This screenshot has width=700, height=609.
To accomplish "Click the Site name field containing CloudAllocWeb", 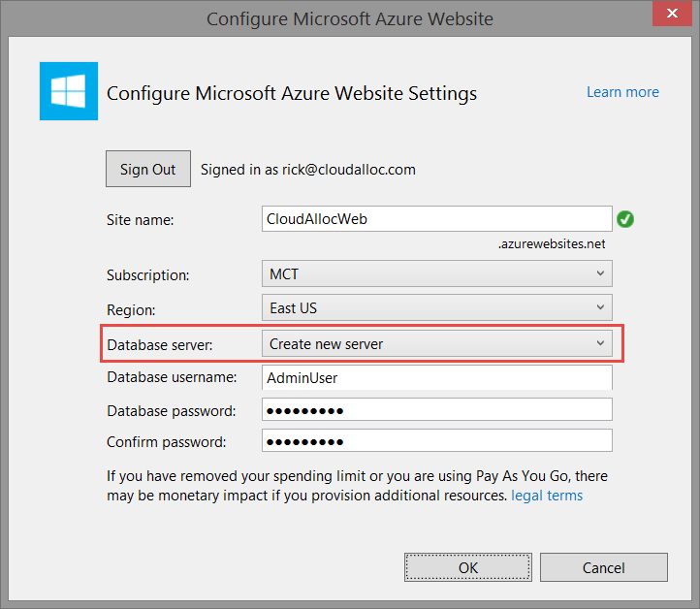I will tap(436, 219).
